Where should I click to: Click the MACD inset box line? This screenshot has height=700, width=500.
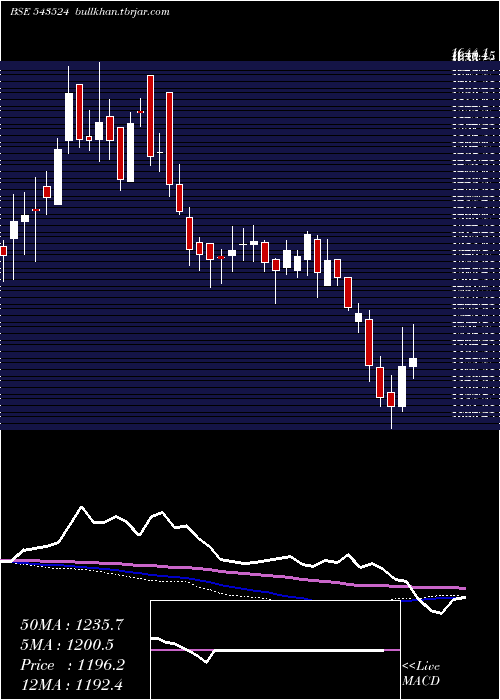tap(275, 650)
